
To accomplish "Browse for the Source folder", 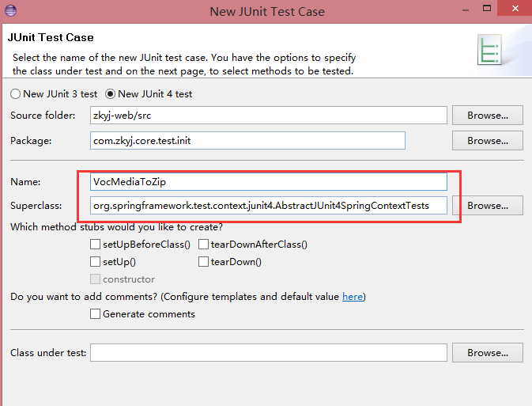I will pyautogui.click(x=487, y=115).
